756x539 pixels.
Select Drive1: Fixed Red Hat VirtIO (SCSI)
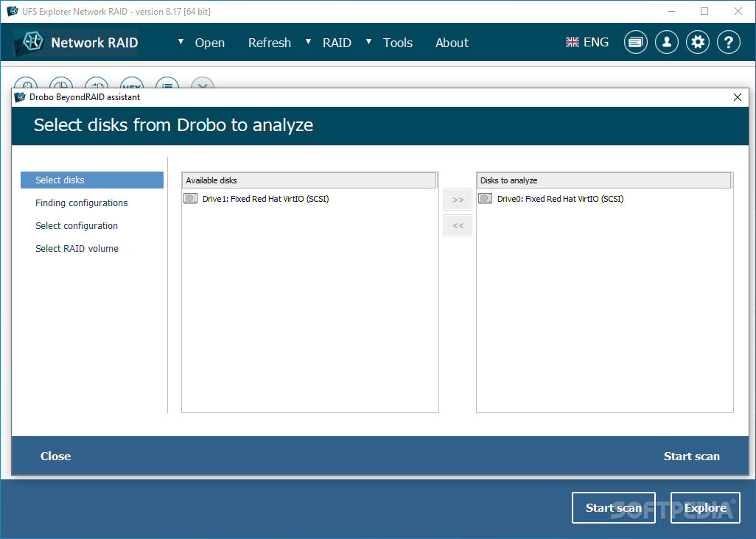tap(265, 199)
